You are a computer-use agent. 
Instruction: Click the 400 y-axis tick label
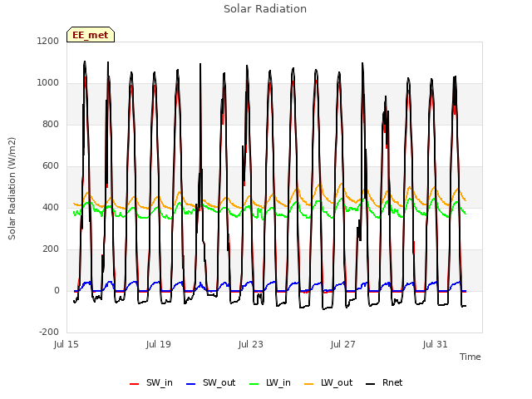51,207
